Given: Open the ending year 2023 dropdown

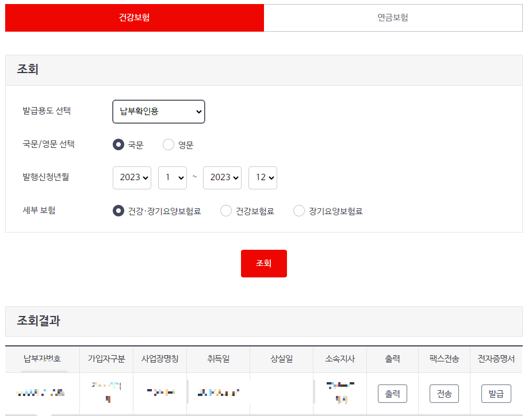Looking at the screenshot, I should [x=222, y=177].
